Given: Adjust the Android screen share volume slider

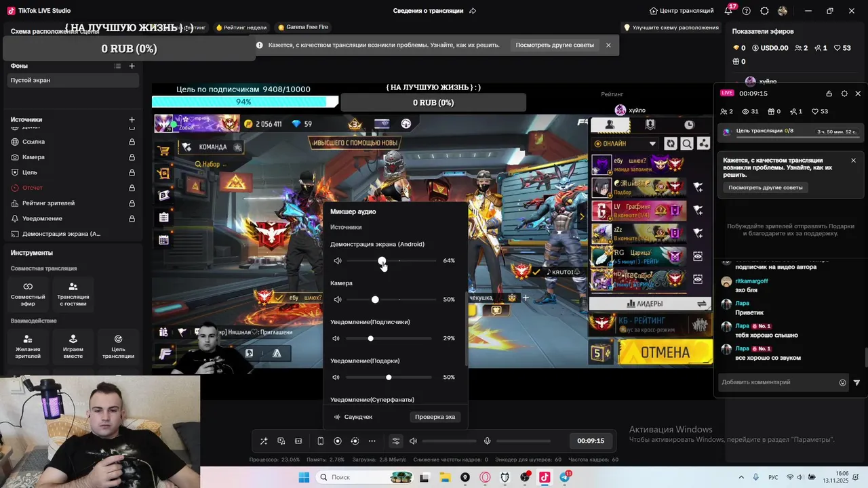Looking at the screenshot, I should coord(391,261).
